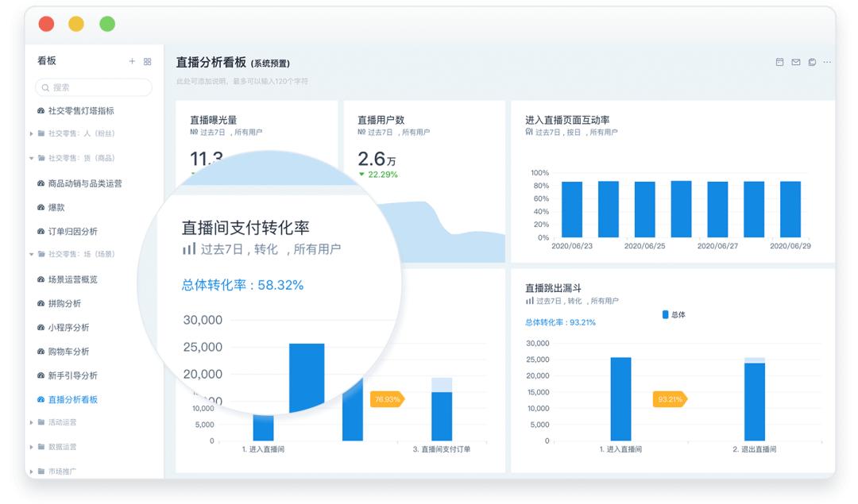Open 订单归因分析 dashboard
The height and width of the screenshot is (504, 858).
73,231
